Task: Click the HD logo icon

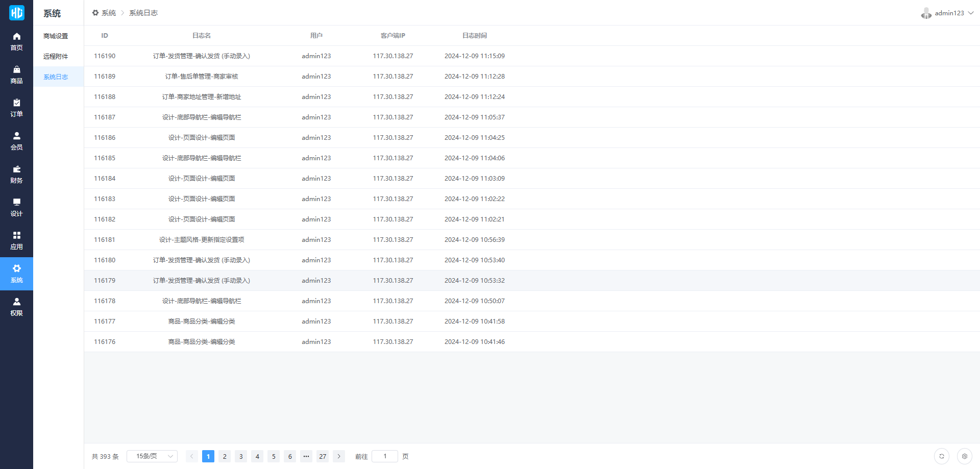Action: pyautogui.click(x=16, y=13)
